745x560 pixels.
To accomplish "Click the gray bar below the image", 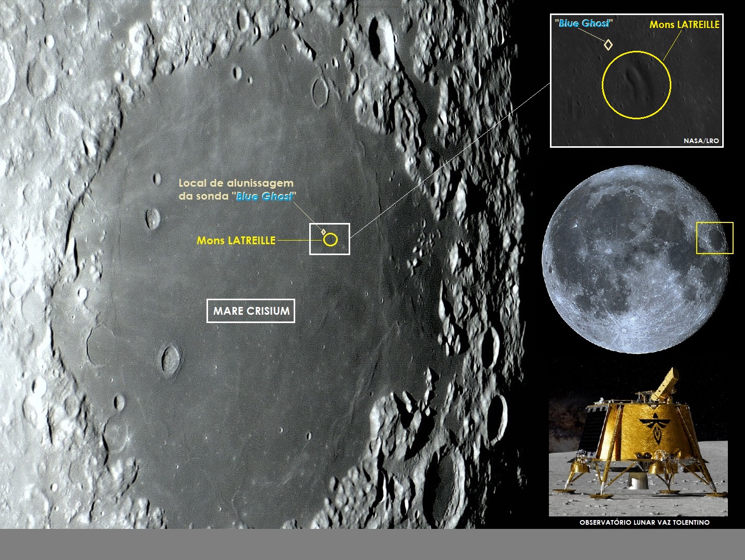I will tap(373, 544).
